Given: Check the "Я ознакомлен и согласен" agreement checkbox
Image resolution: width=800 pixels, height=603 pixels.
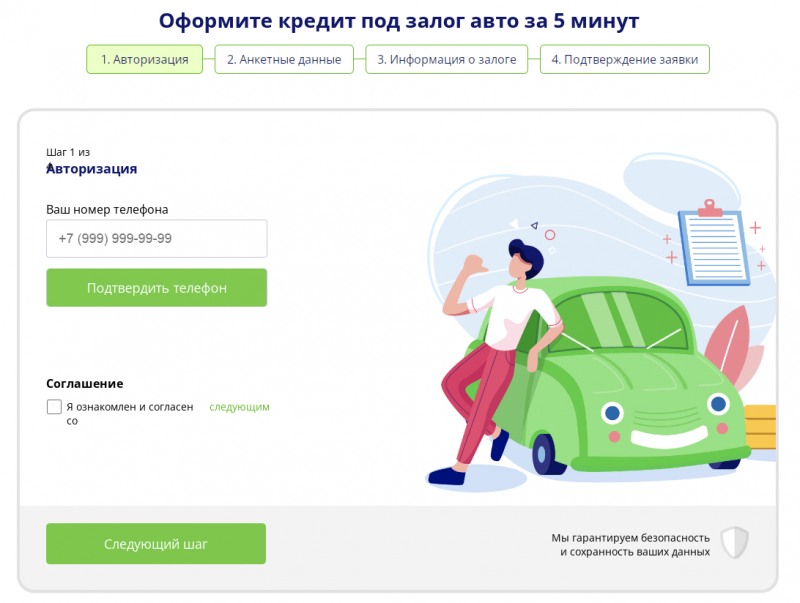Looking at the screenshot, I should point(54,406).
